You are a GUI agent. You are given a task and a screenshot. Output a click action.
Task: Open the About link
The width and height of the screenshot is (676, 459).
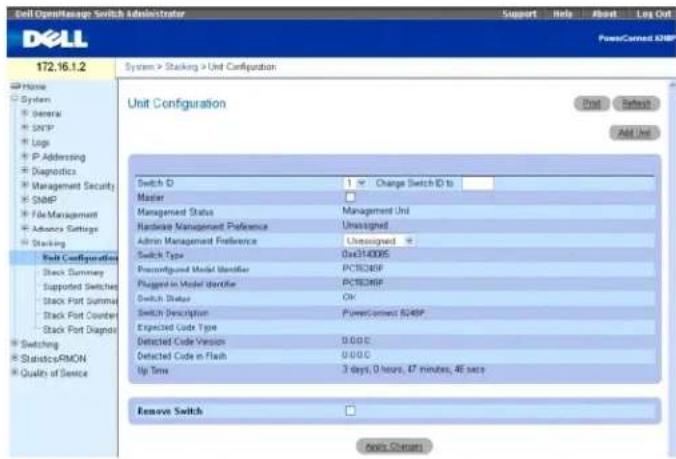tap(604, 14)
